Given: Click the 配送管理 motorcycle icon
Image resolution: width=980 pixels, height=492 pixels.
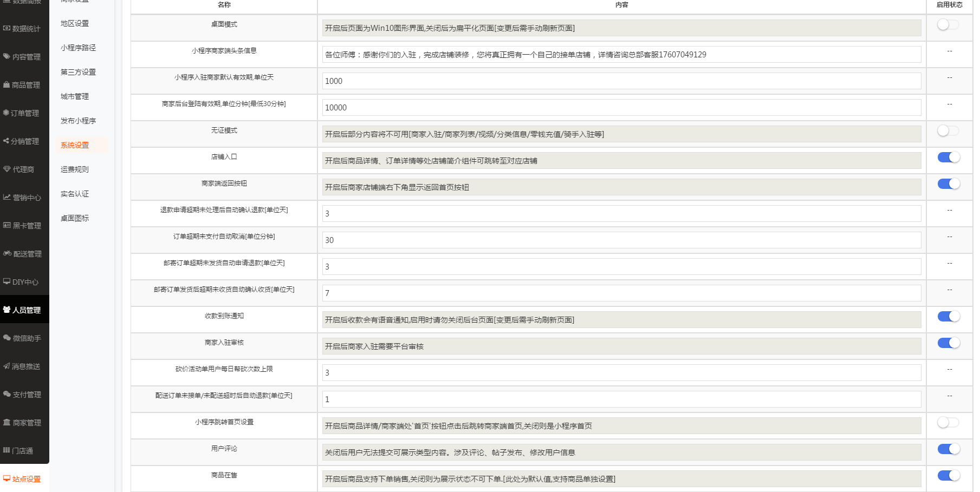Looking at the screenshot, I should (x=8, y=253).
